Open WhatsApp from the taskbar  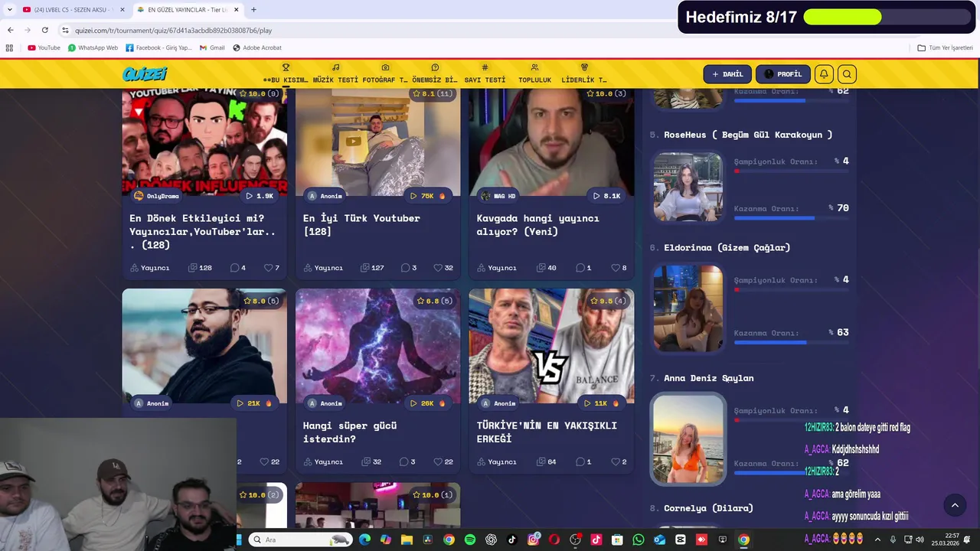[639, 540]
